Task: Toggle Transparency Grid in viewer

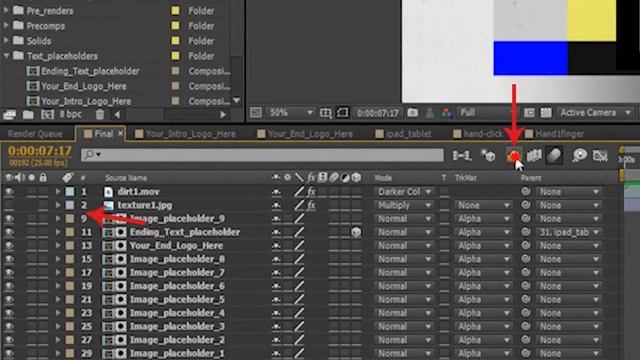Action: [x=546, y=113]
